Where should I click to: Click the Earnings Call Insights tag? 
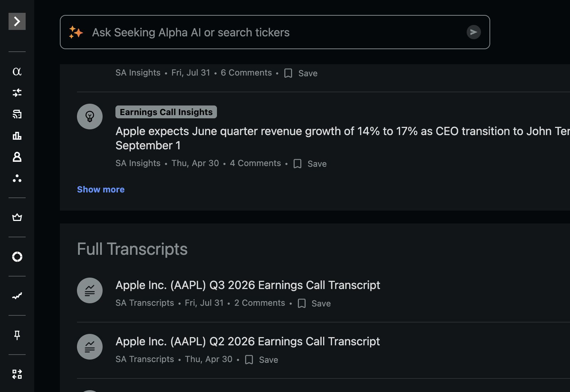[x=166, y=112]
